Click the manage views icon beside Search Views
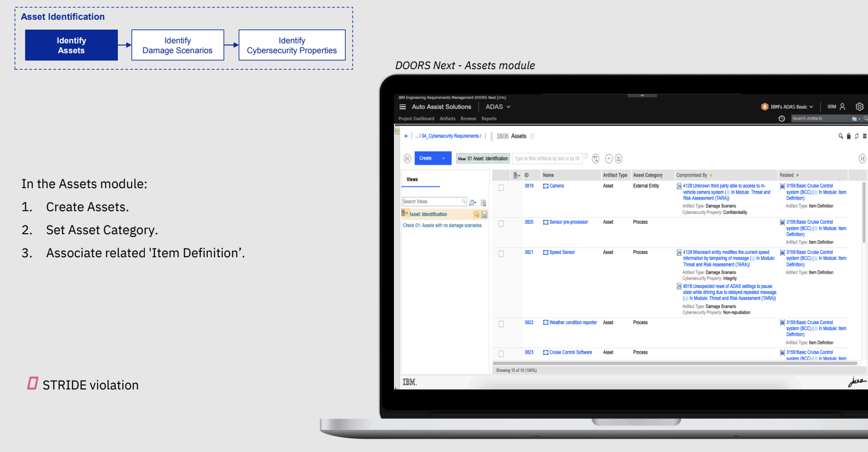 coord(483,202)
